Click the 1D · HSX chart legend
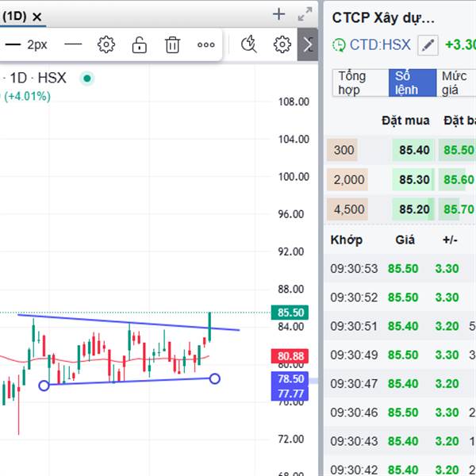This screenshot has width=476, height=476. 37,78
